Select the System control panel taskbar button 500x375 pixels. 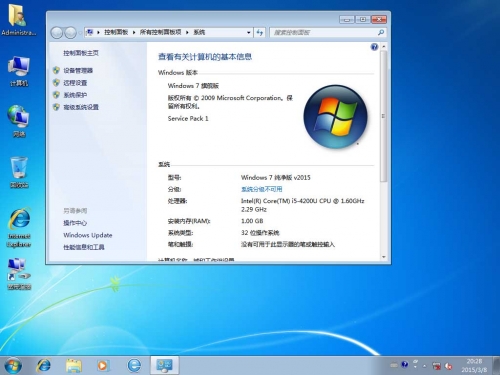tap(165, 365)
